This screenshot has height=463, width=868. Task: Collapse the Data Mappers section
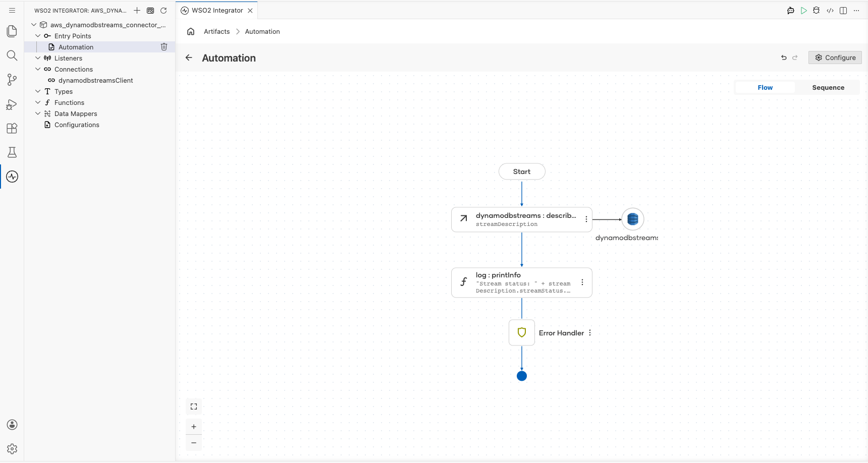[x=38, y=113]
